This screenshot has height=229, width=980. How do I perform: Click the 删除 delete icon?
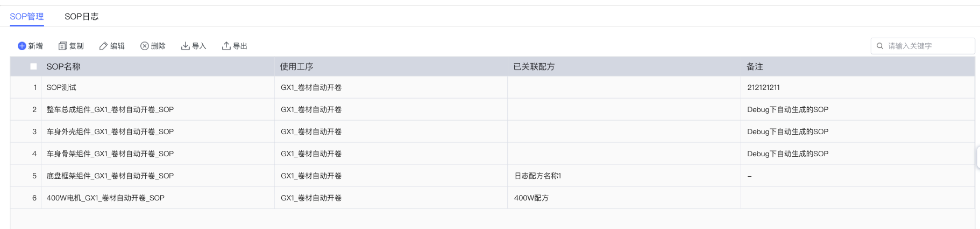145,46
